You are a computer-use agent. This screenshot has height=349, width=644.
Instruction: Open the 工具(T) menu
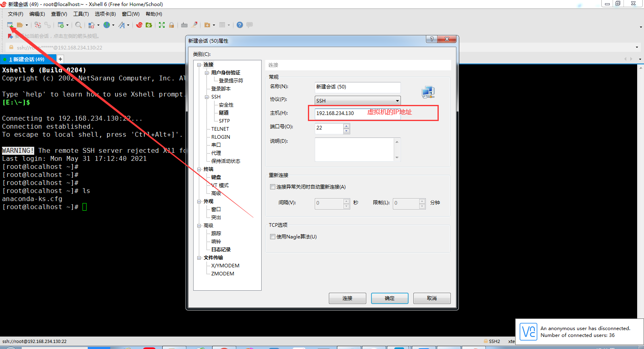81,14
